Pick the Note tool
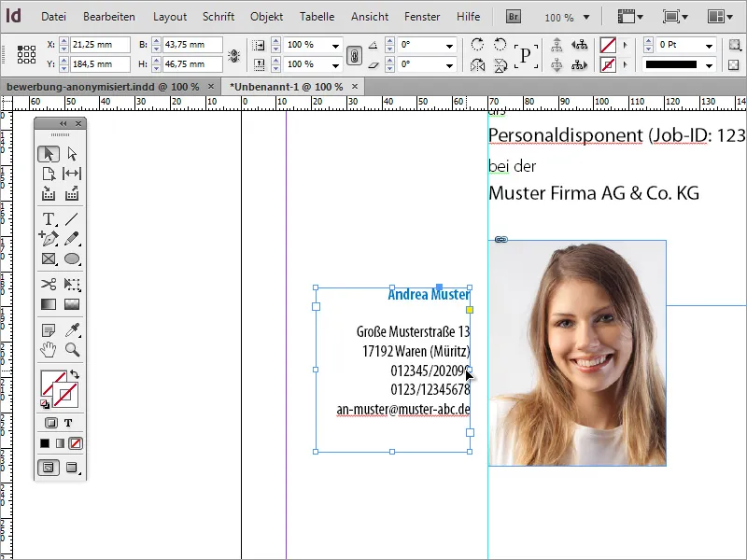This screenshot has width=747, height=560. 49,330
